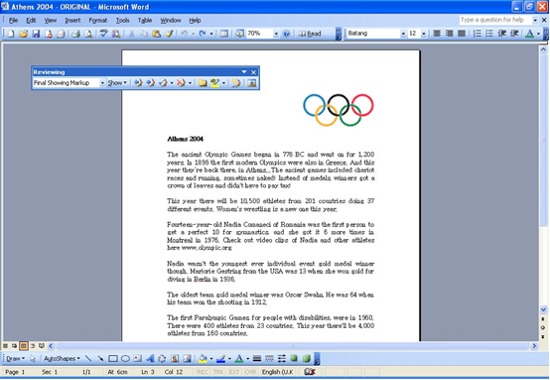Click the Font Color A swatch in drawing toolbar
The width and height of the screenshot is (550, 380).
(x=239, y=359)
